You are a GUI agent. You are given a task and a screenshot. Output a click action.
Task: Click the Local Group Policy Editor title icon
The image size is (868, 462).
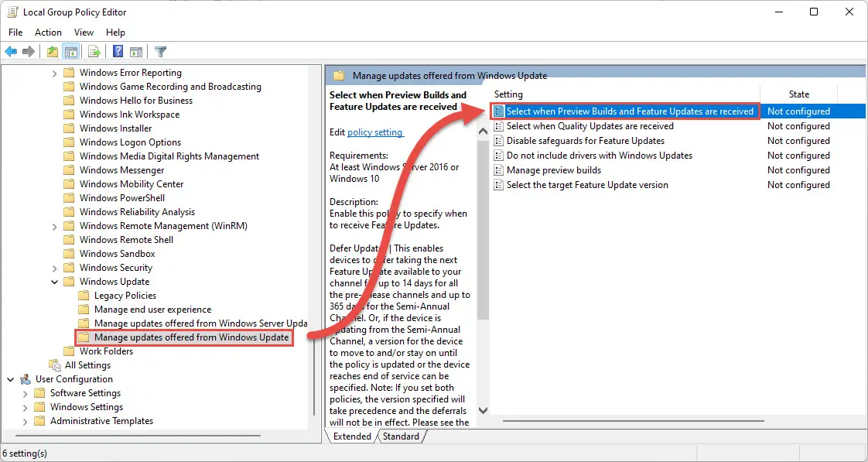click(12, 12)
